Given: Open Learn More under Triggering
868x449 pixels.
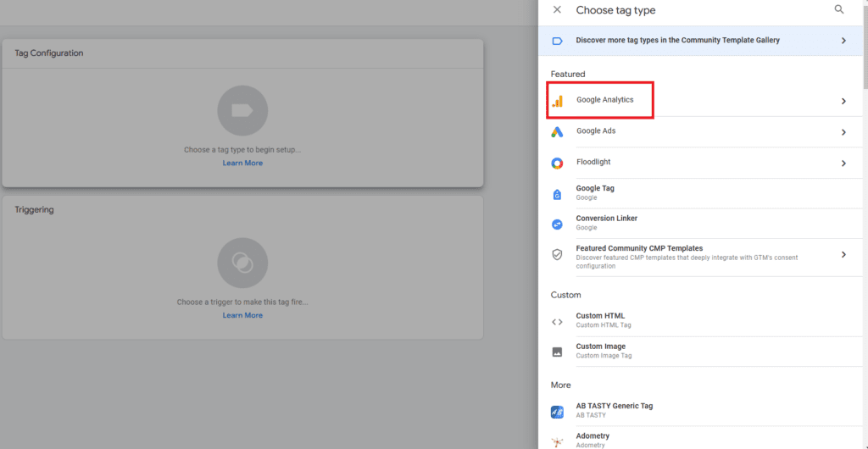Looking at the screenshot, I should click(242, 315).
